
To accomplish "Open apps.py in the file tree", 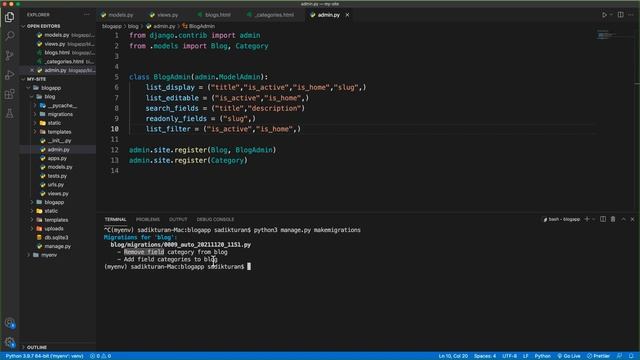I will [57, 158].
